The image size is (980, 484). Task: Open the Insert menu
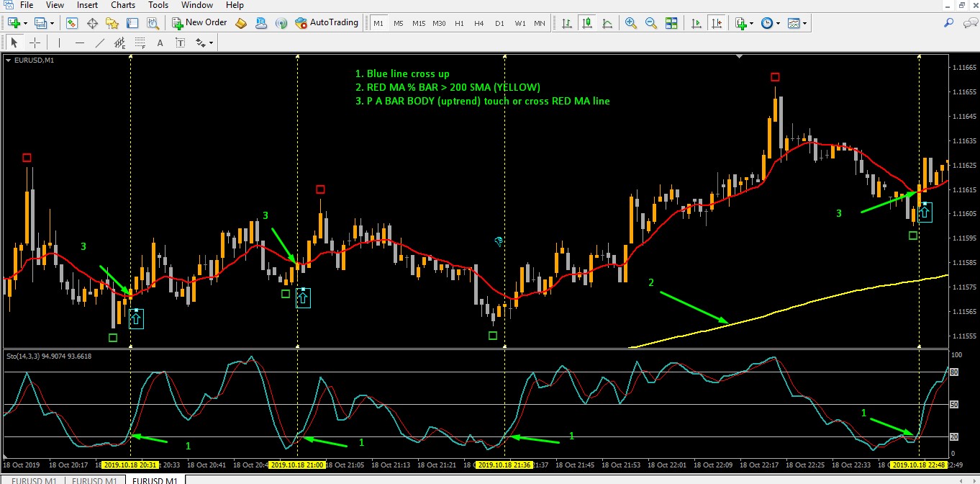(x=88, y=5)
